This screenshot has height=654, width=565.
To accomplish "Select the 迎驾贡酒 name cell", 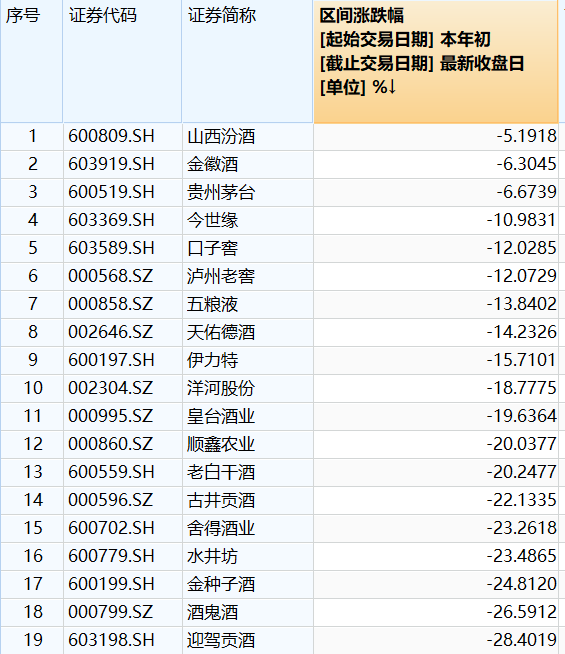I will tap(248, 640).
